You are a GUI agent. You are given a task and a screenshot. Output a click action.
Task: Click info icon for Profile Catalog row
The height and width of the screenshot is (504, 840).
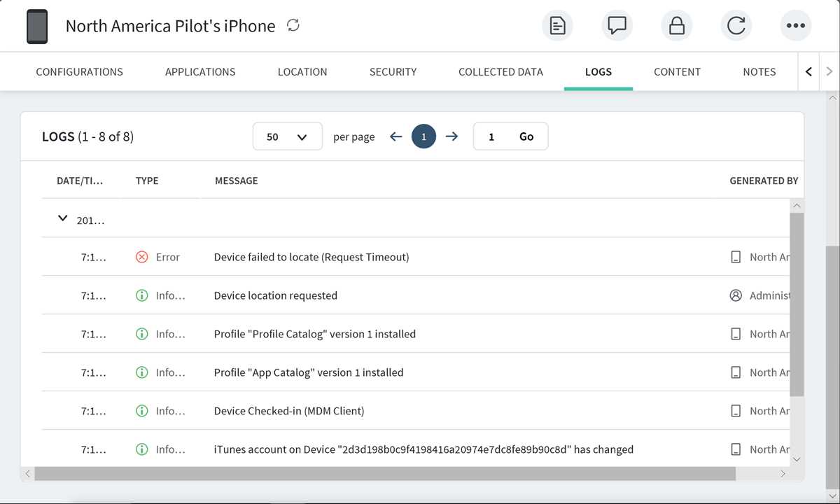tap(141, 334)
